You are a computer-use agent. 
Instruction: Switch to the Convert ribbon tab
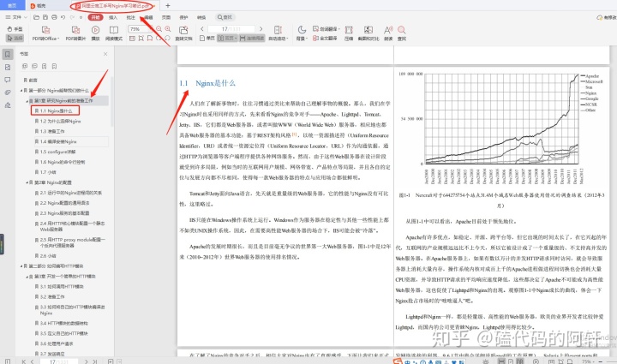pos(201,17)
